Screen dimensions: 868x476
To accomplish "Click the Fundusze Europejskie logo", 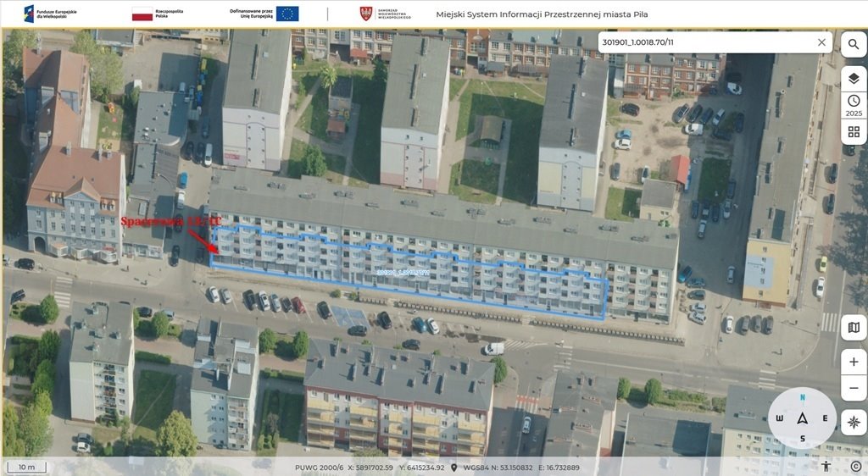I will pyautogui.click(x=50, y=14).
